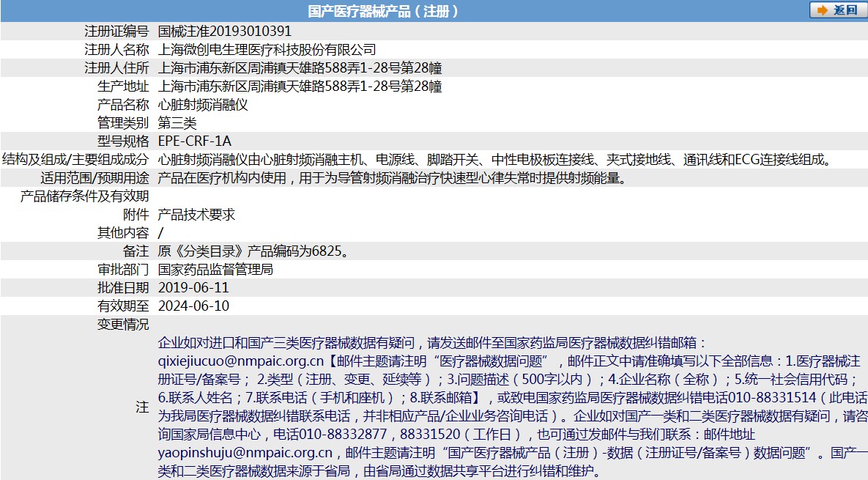This screenshot has height=480, width=868.
Task: Click the 返回 back button
Action: [x=835, y=10]
